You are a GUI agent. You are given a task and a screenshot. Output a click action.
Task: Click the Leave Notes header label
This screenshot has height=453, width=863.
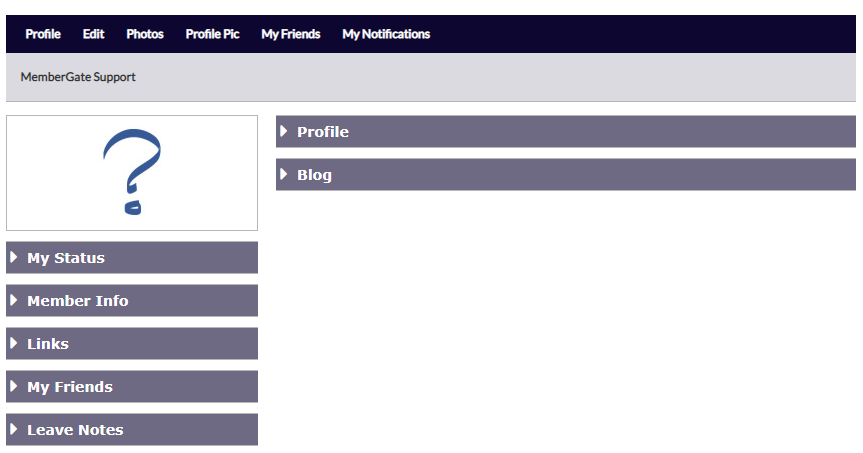point(75,429)
